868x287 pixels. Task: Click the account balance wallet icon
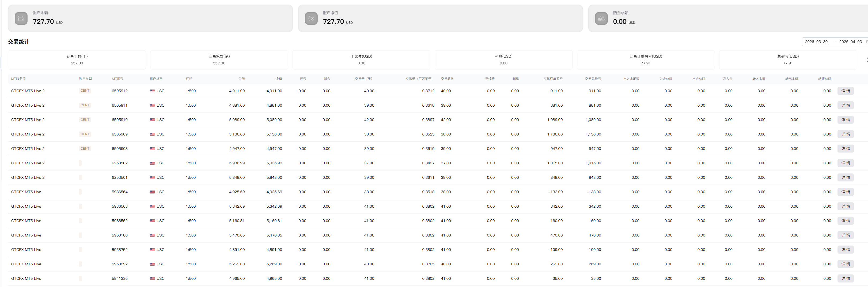click(x=21, y=18)
